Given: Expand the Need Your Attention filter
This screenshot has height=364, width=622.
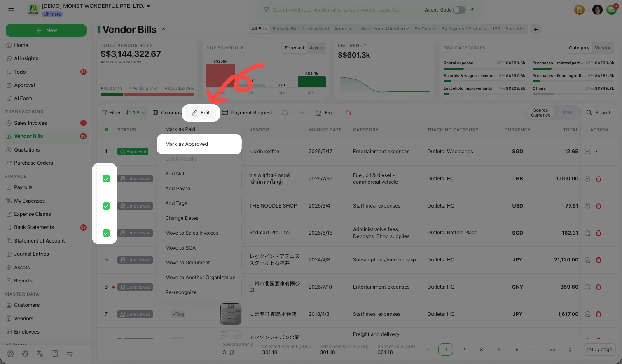Looking at the screenshot, I should tap(384, 29).
